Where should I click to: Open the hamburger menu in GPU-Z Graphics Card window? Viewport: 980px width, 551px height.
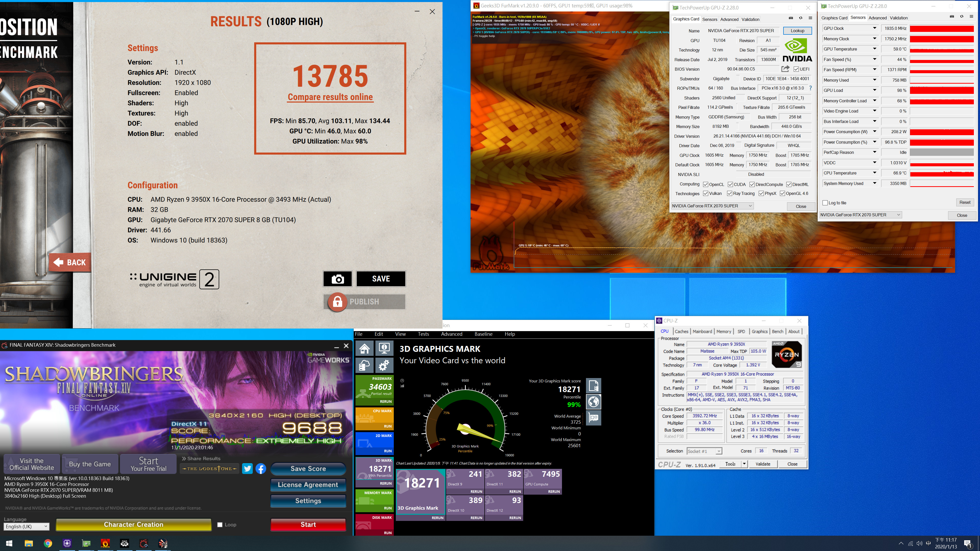click(x=810, y=18)
